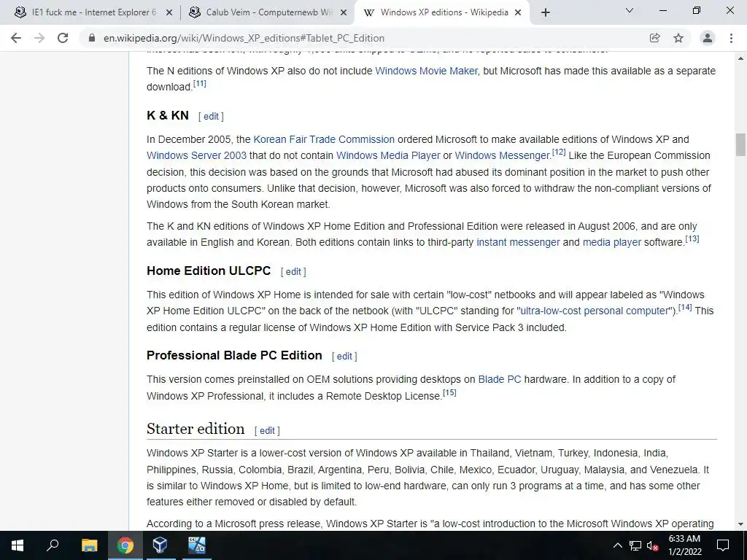Open notification center icon

(x=723, y=545)
